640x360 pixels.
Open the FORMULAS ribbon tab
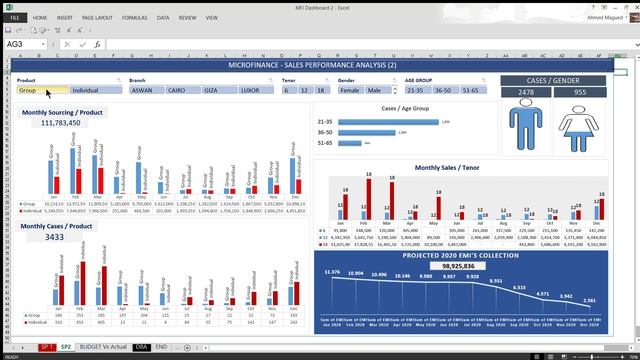[x=135, y=18]
